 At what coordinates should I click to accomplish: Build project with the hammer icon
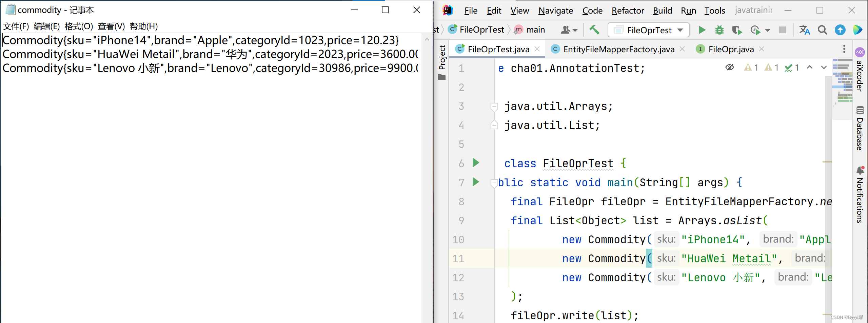594,30
